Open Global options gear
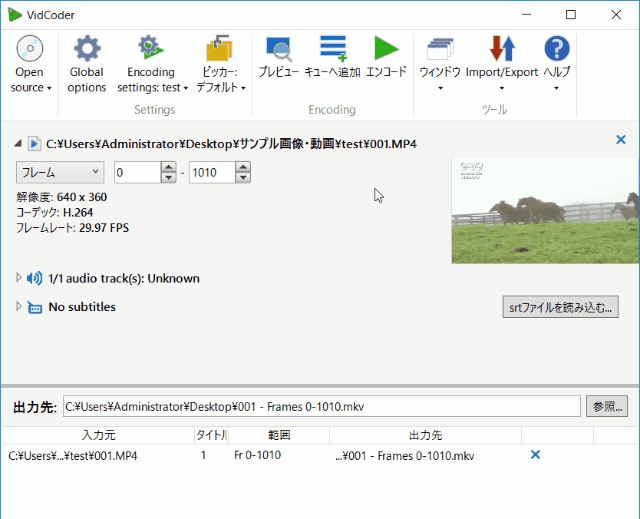640x519 pixels. tap(87, 64)
